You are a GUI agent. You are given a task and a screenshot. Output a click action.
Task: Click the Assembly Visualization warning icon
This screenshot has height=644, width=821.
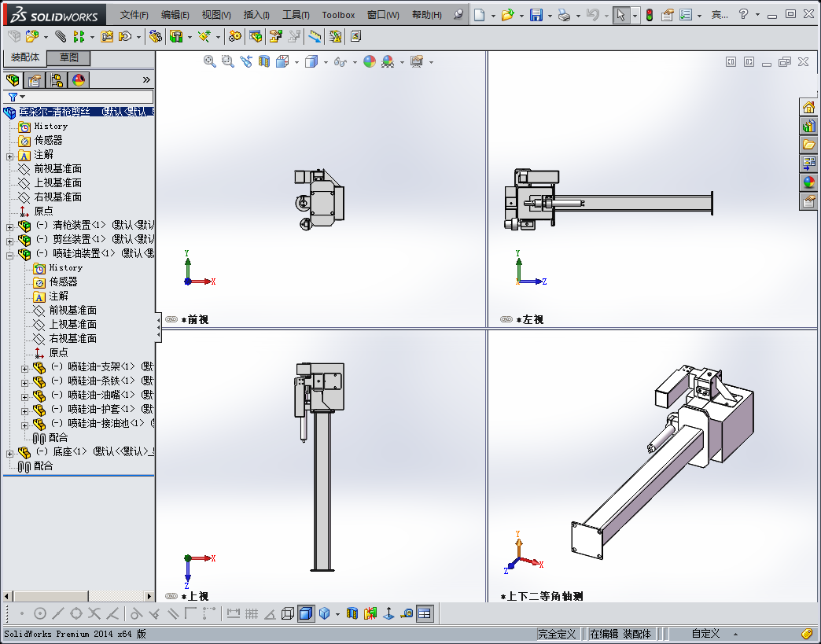[335, 36]
